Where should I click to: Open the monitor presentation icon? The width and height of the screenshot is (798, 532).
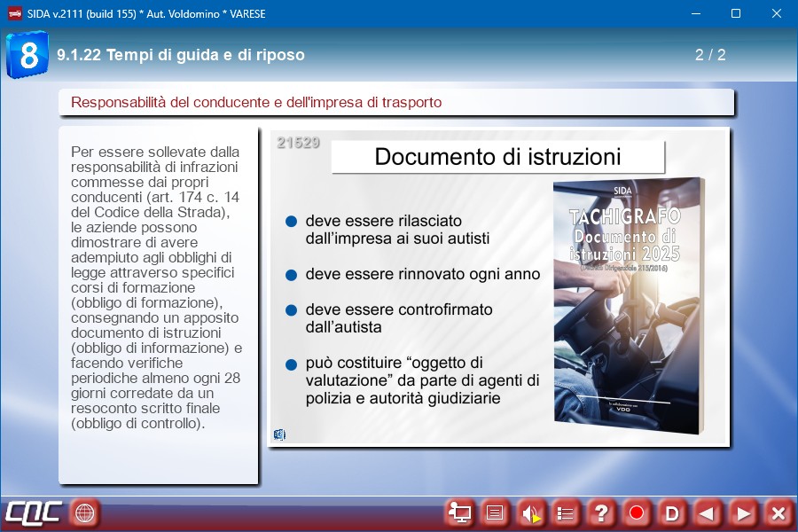point(459,512)
